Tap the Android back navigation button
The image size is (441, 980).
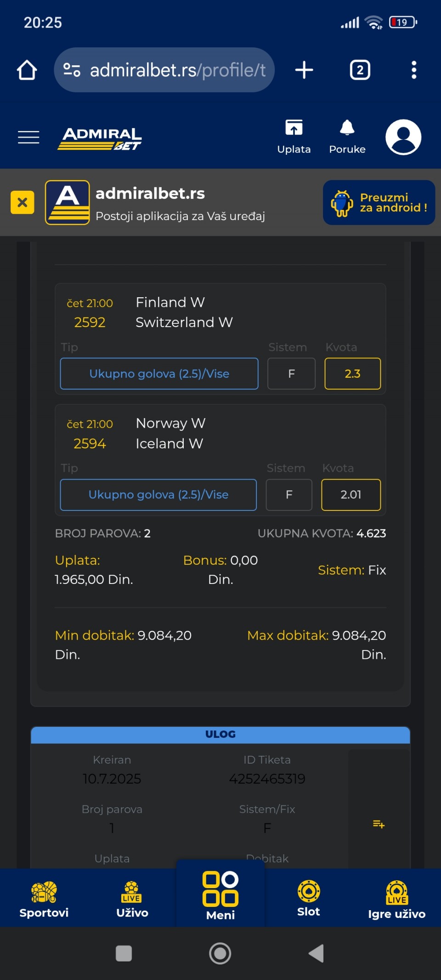[316, 953]
